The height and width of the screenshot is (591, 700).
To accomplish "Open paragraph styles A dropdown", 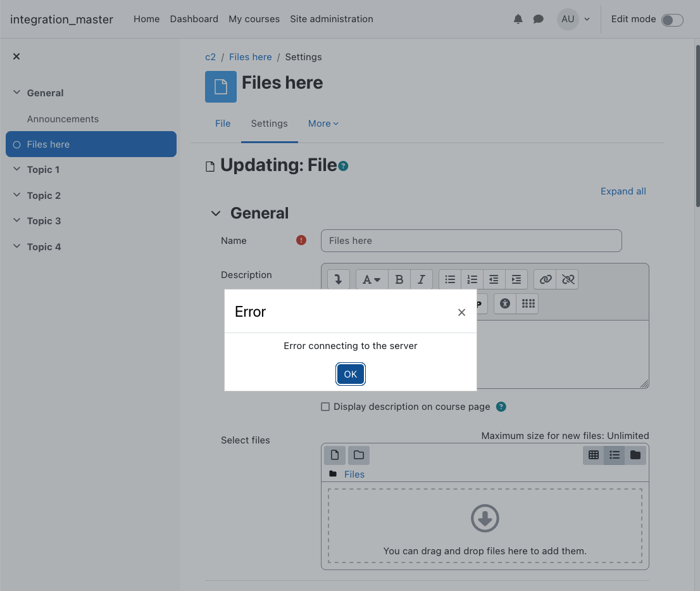I will coord(372,279).
